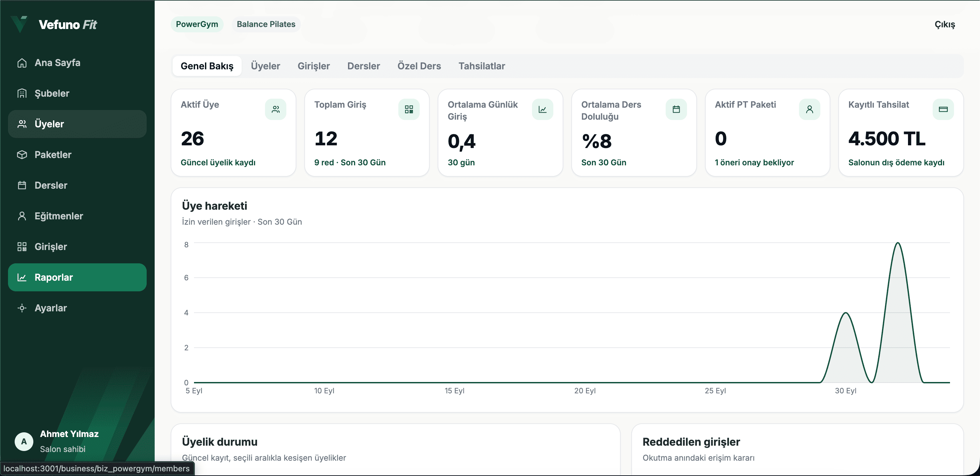980x476 pixels.
Task: Open the Dersler report tab
Action: 363,66
